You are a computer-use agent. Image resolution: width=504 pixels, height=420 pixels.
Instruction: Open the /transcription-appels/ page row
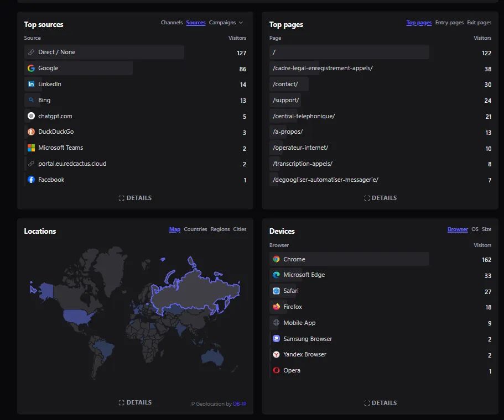tap(380, 164)
